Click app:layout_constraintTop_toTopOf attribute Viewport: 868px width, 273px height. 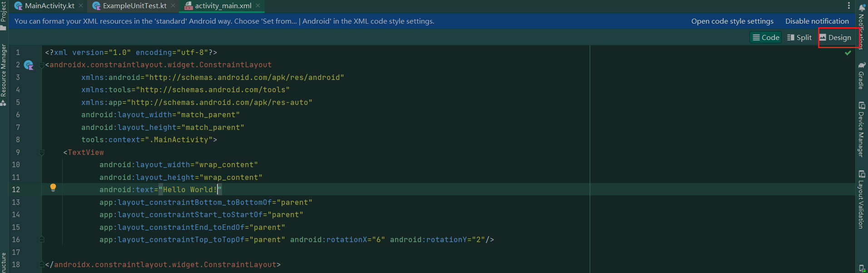[192, 239]
